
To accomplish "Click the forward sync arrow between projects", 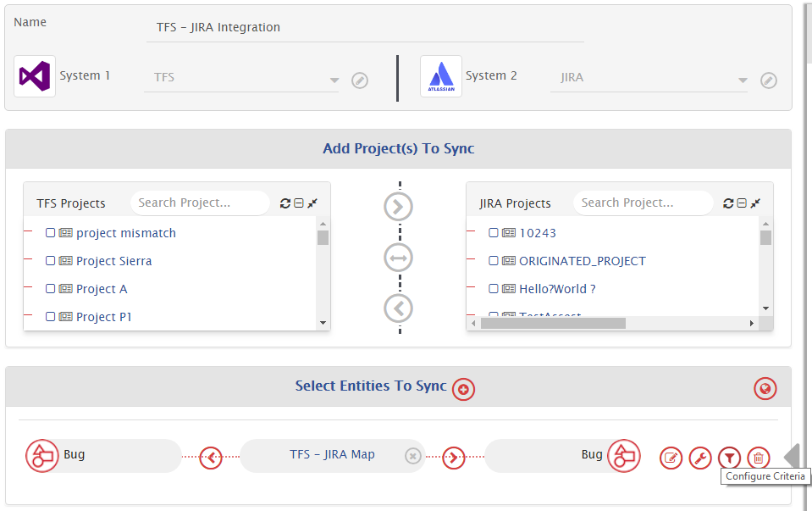I will click(399, 206).
